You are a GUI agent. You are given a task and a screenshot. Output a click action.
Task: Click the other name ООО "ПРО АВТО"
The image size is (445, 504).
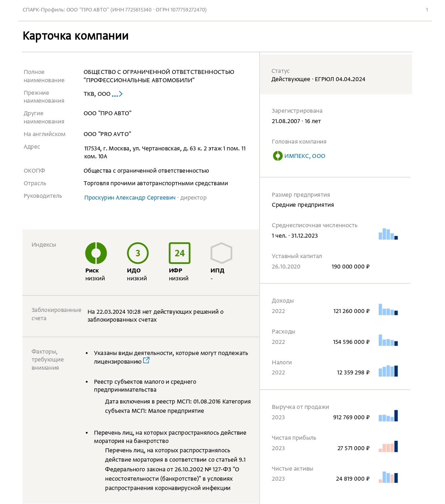point(108,113)
